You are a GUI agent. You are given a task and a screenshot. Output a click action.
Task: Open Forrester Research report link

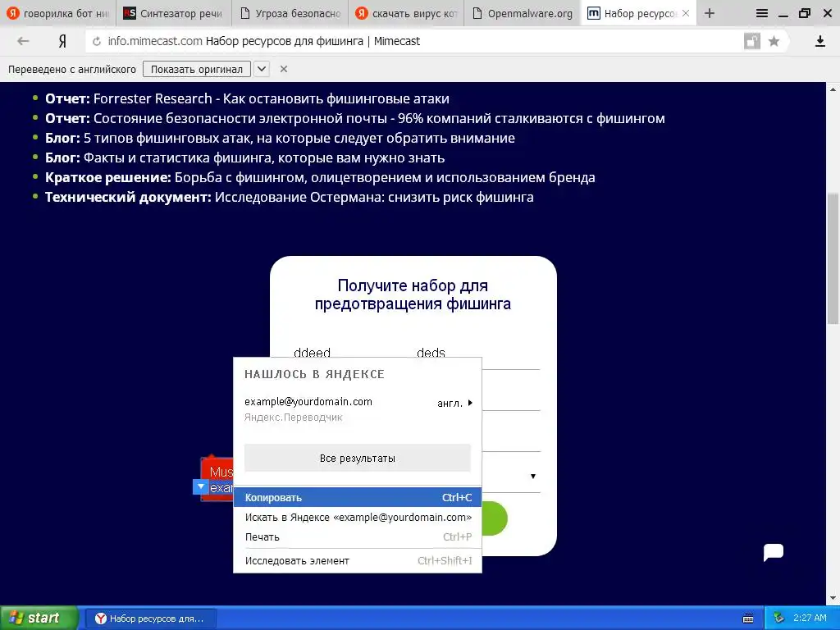coord(271,98)
